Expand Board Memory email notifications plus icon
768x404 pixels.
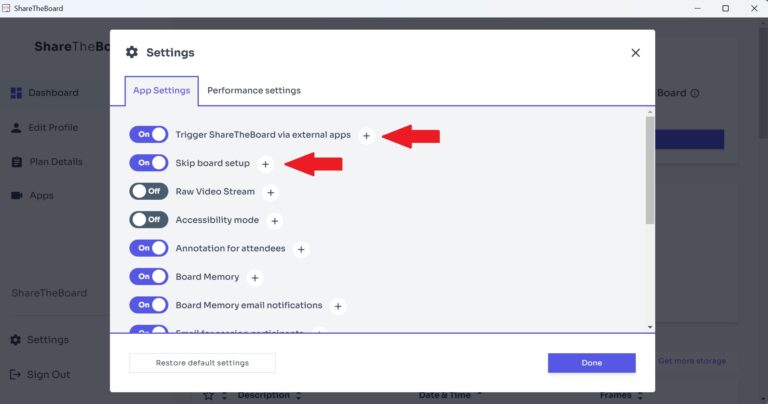point(338,306)
